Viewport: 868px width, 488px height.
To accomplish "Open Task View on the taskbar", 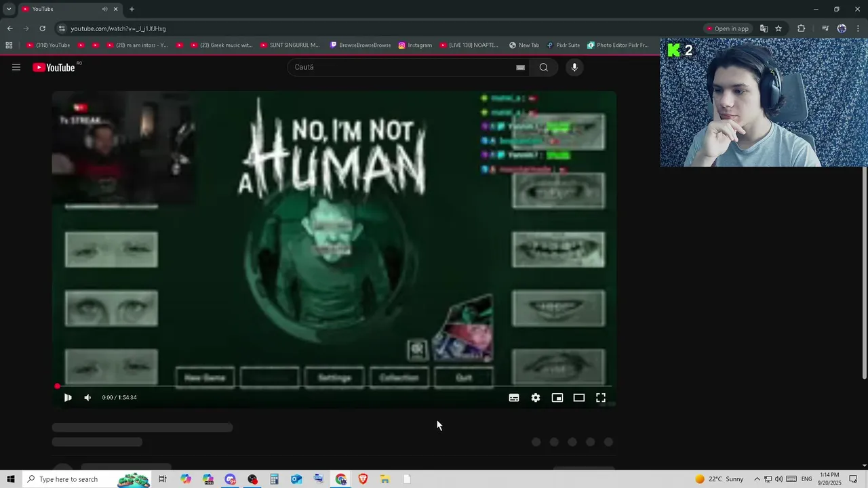I will click(163, 479).
